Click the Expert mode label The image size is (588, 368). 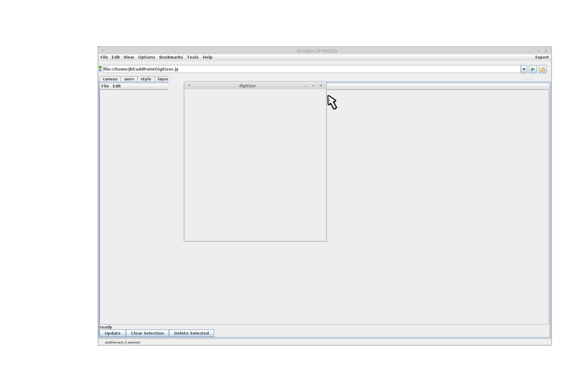542,57
